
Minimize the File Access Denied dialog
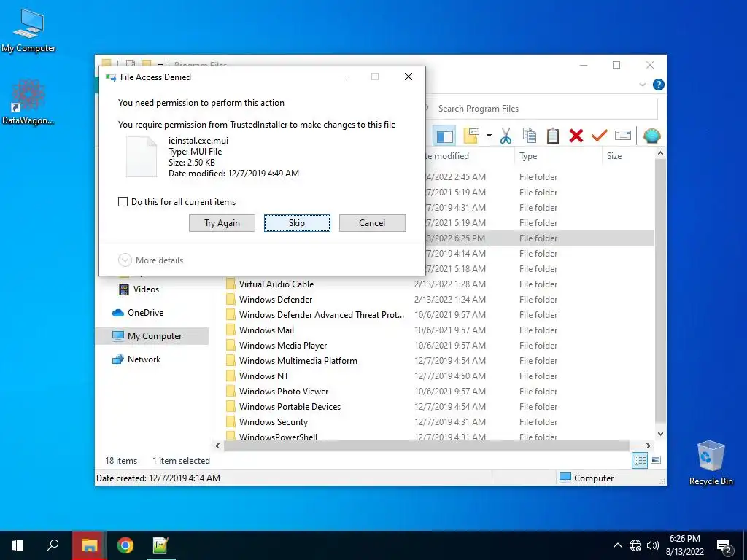[x=342, y=77]
